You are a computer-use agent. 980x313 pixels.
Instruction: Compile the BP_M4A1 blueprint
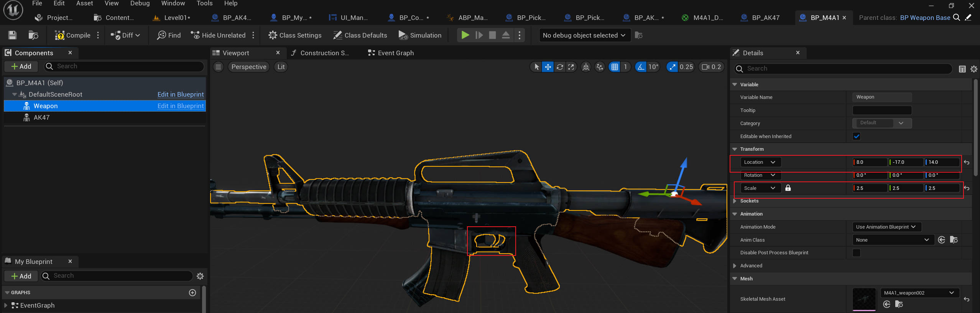73,35
